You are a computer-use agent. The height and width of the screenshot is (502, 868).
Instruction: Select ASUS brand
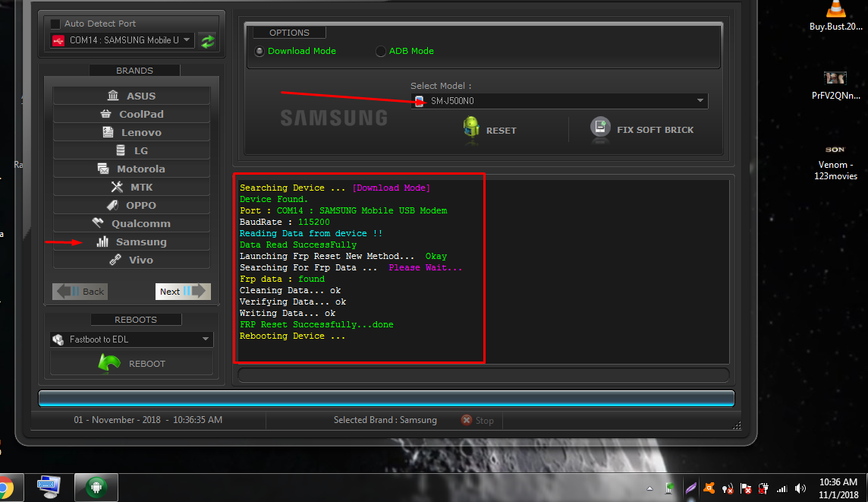(x=131, y=96)
